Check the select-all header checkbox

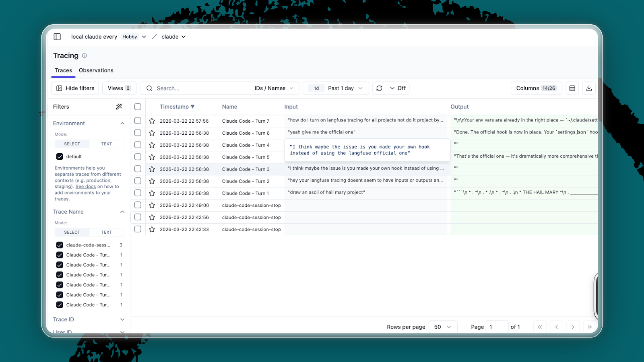point(138,107)
